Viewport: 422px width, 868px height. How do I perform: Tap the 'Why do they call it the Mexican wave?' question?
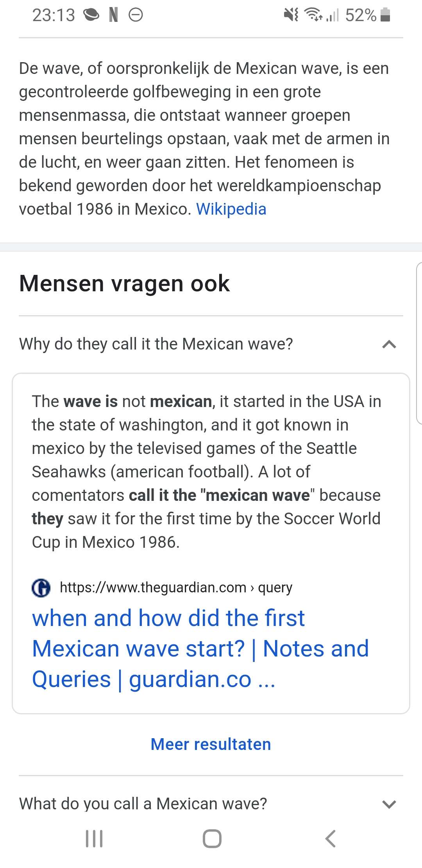point(156,344)
